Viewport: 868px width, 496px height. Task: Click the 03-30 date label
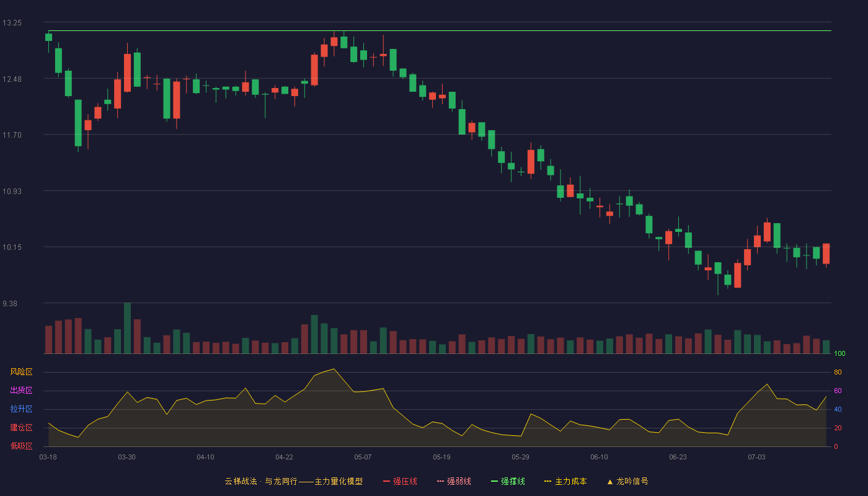(126, 457)
